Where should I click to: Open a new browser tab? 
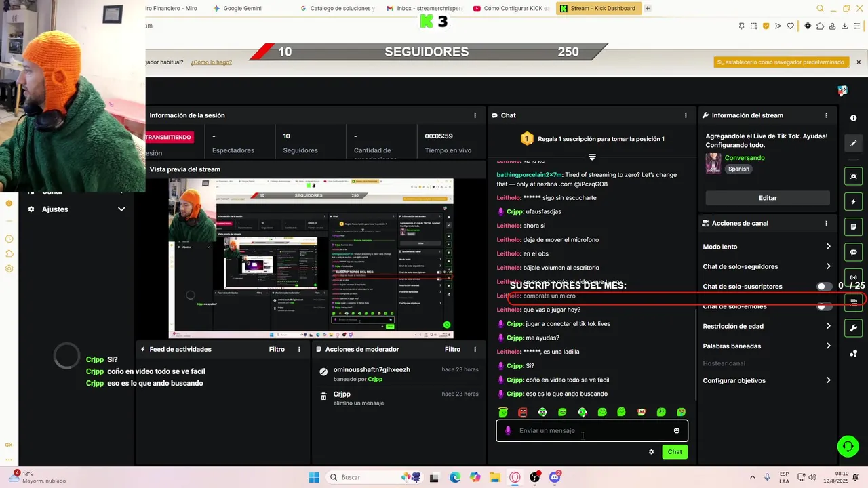coord(648,8)
